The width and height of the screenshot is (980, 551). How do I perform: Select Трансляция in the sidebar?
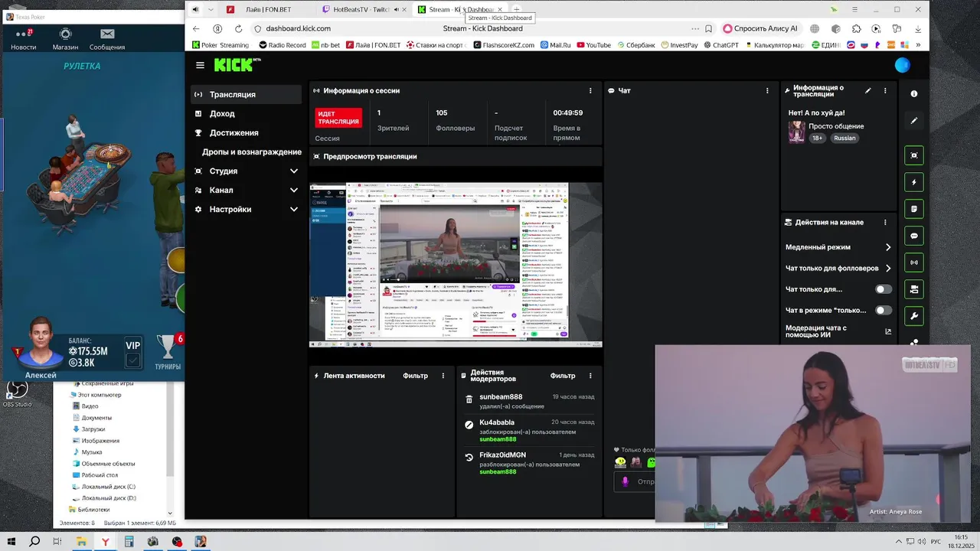click(x=247, y=94)
